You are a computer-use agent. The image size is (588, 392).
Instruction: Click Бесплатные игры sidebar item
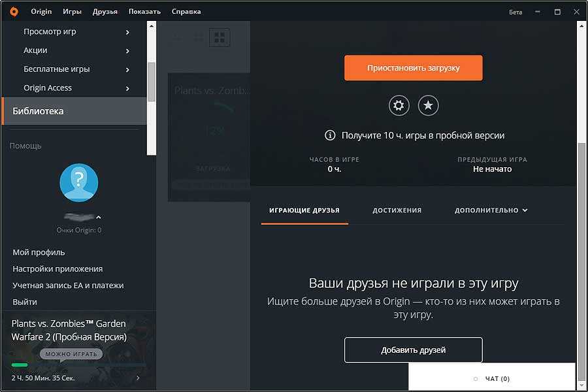point(57,69)
